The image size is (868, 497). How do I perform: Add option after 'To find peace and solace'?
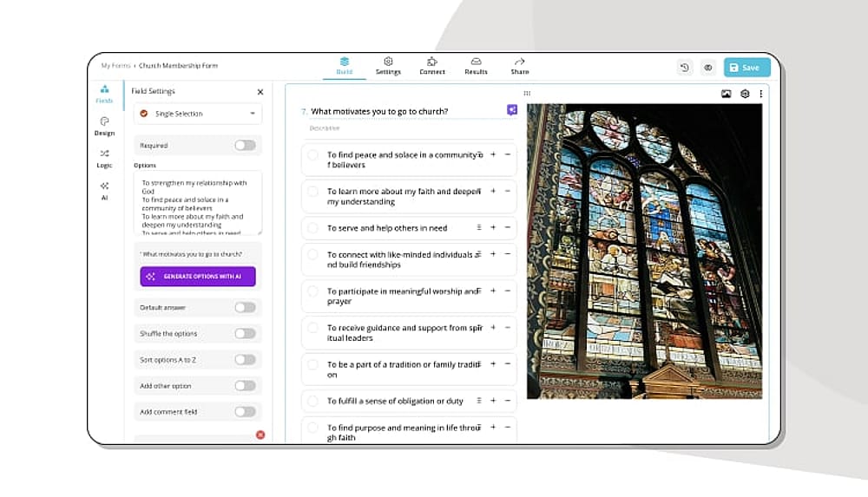[x=493, y=154]
